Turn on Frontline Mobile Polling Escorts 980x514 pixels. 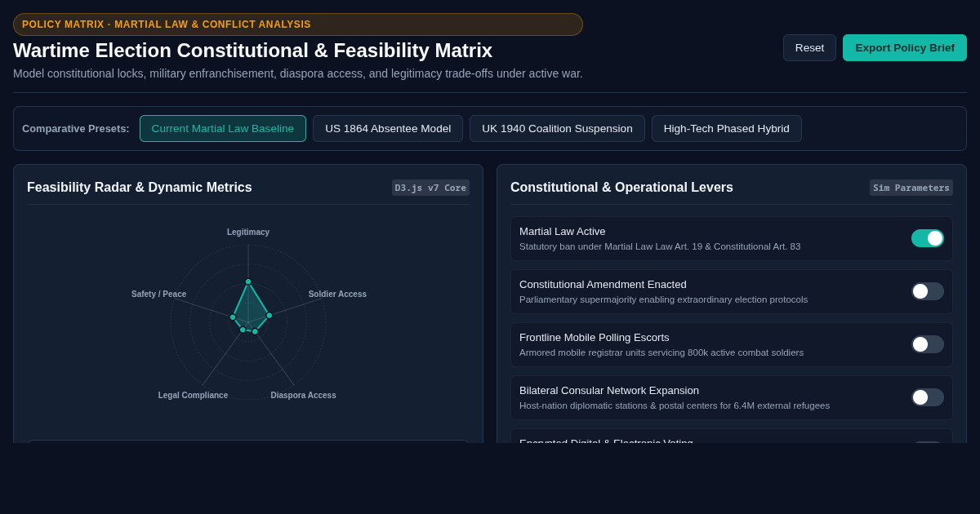click(x=928, y=344)
